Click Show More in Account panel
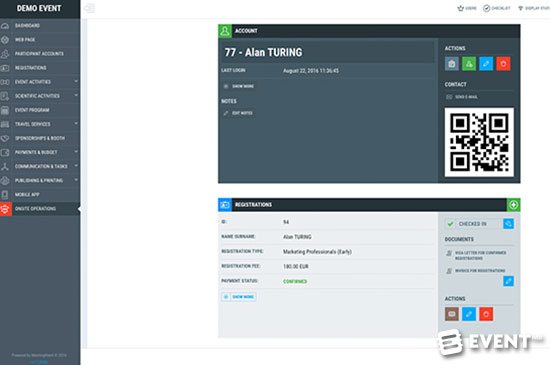 tap(239, 86)
